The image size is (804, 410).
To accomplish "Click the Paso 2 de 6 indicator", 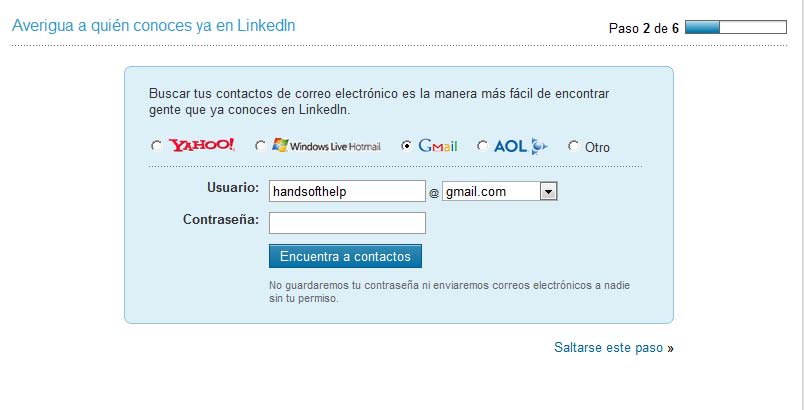I will pos(643,28).
